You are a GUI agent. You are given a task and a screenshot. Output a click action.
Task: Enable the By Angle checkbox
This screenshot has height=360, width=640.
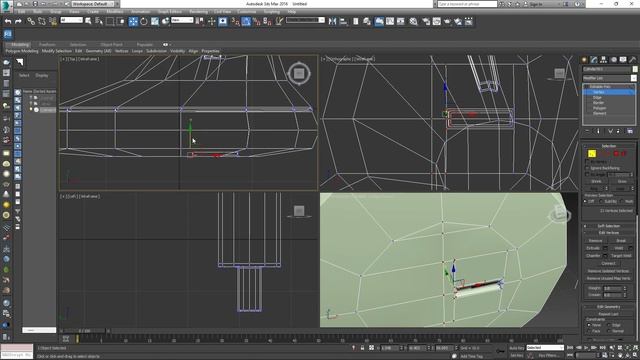587,175
